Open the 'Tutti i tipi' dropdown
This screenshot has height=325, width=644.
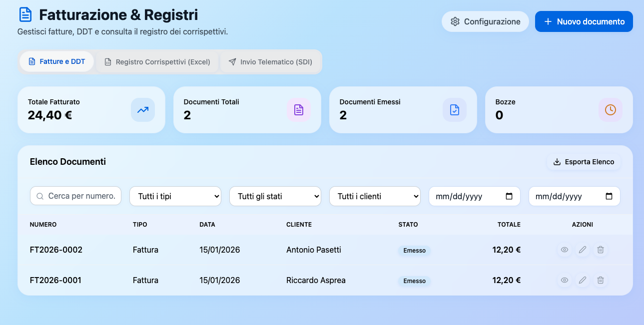click(175, 196)
